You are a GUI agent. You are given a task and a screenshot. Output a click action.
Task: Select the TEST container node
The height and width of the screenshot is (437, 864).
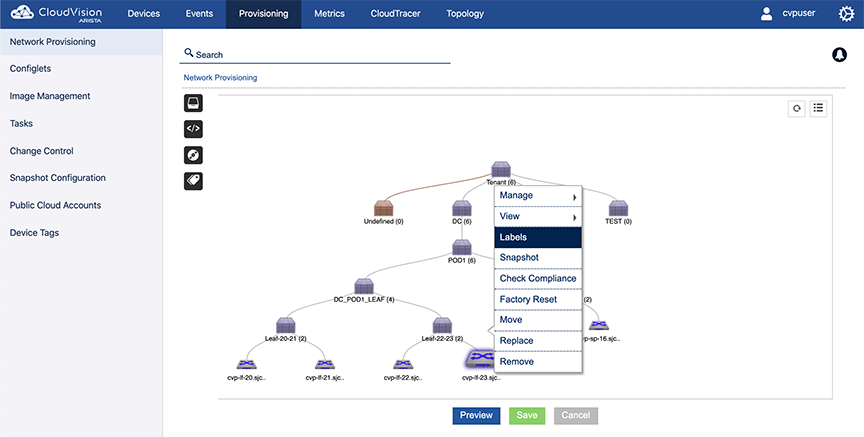point(618,208)
